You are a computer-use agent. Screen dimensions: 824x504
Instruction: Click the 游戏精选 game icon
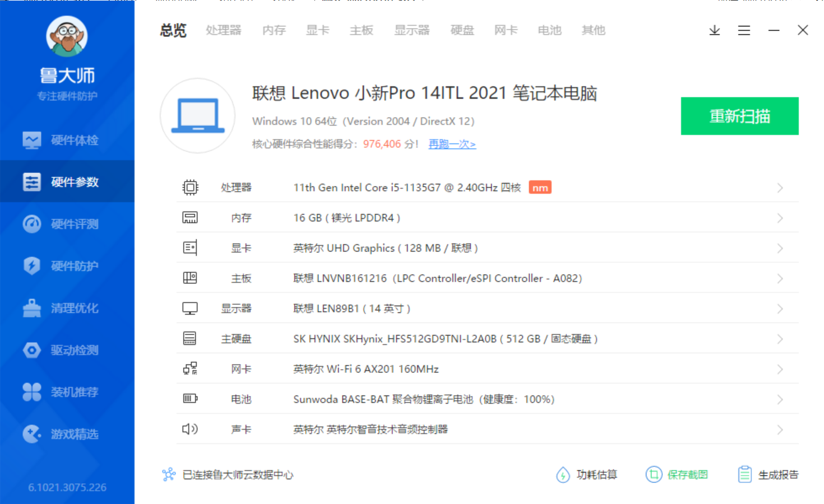pos(32,434)
